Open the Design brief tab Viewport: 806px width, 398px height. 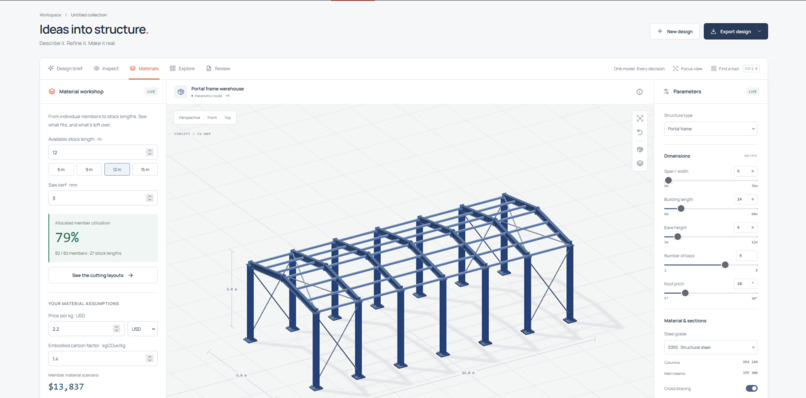[65, 68]
